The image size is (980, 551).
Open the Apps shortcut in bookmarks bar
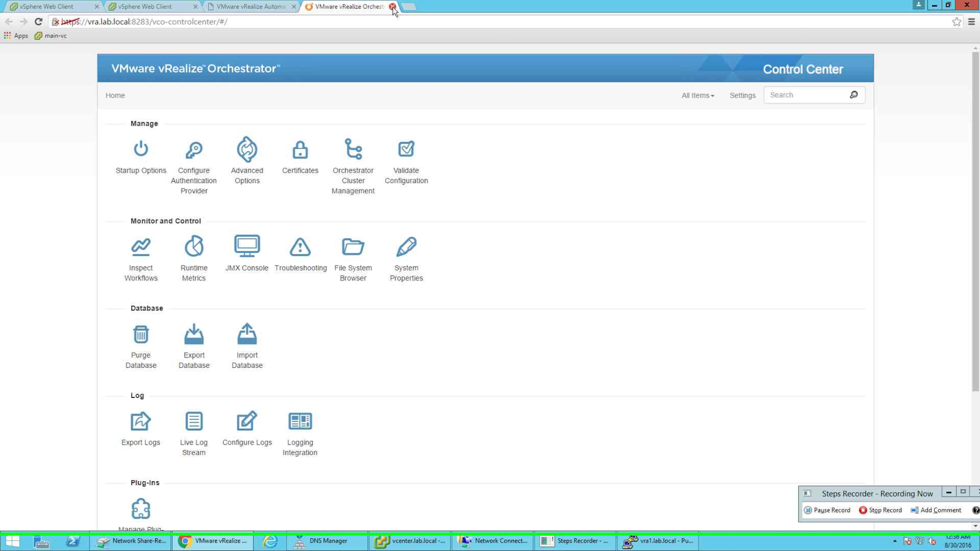pos(16,36)
